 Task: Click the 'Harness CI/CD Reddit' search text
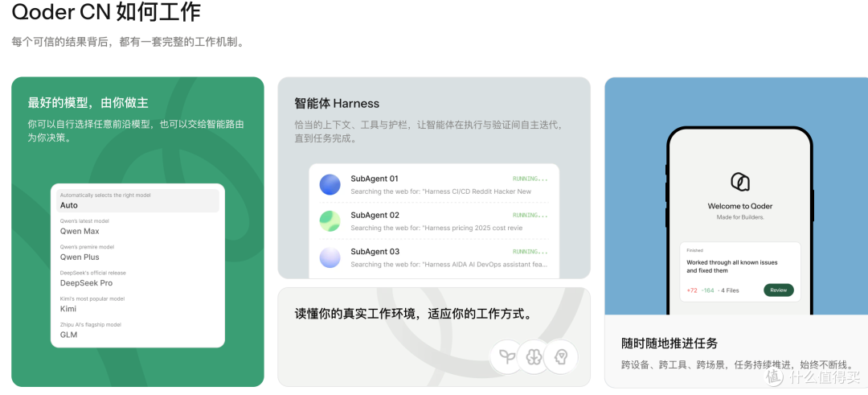pyautogui.click(x=440, y=191)
